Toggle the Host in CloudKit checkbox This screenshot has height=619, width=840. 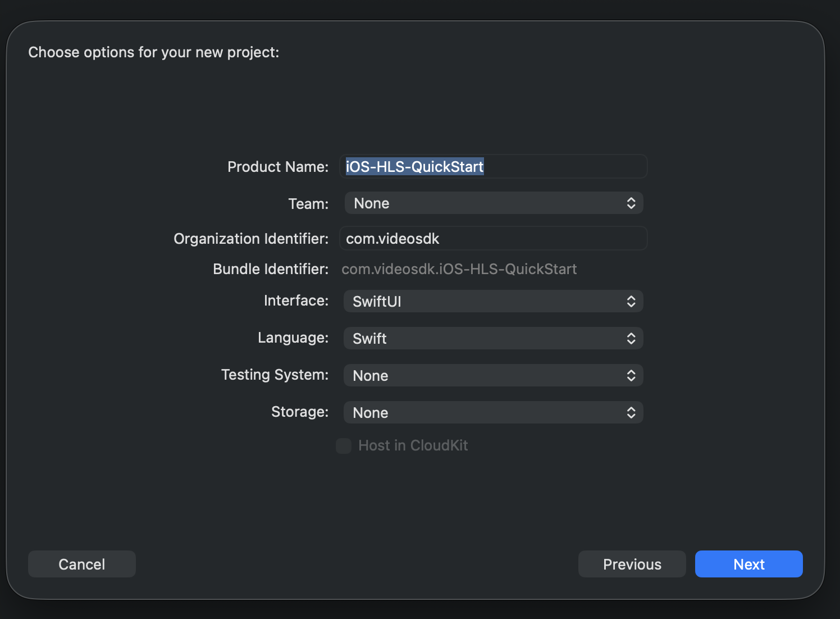pos(344,446)
